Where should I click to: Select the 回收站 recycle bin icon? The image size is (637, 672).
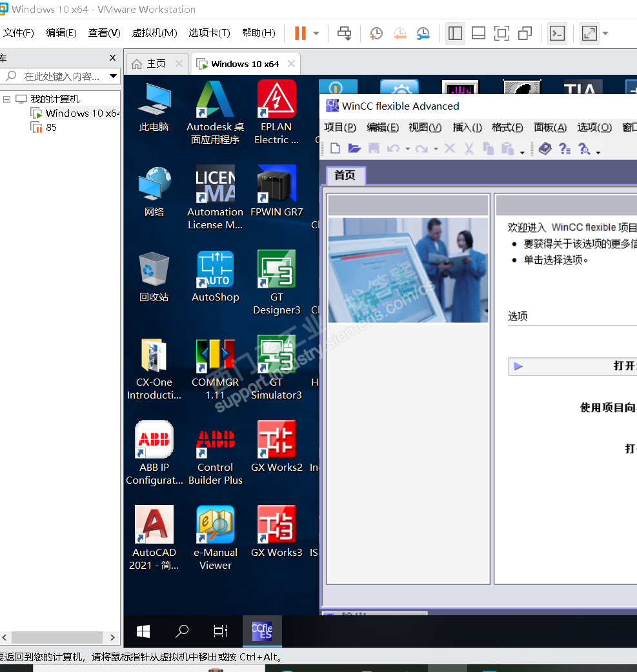coord(154,277)
